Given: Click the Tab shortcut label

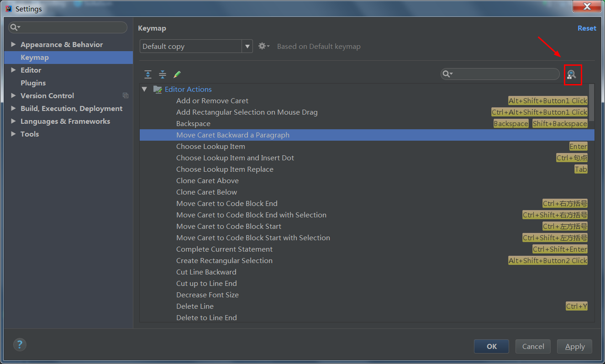Looking at the screenshot, I should pyautogui.click(x=581, y=169).
